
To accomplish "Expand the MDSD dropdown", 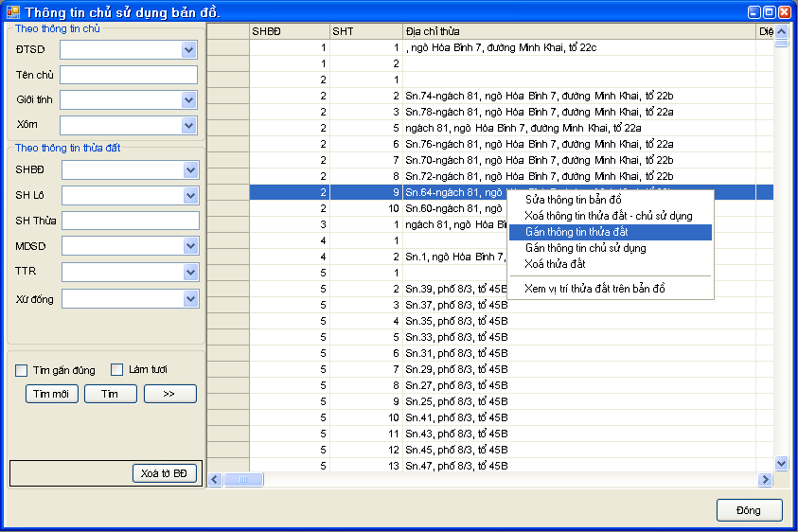I will [x=190, y=246].
